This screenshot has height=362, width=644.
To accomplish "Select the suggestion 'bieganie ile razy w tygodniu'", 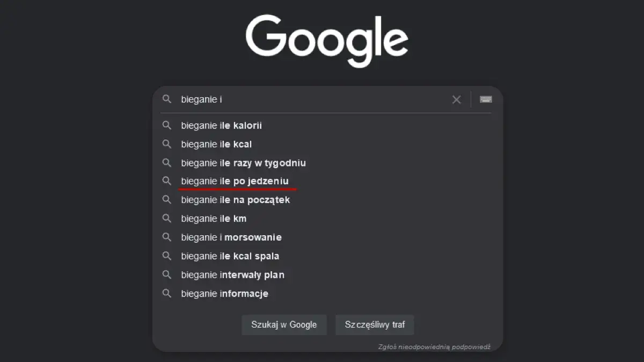I will tap(243, 163).
